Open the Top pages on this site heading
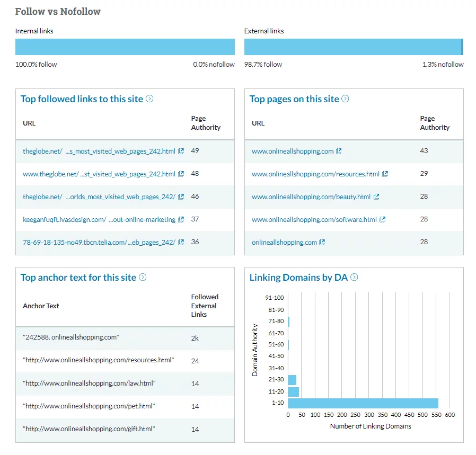Viewport: 476px width, 455px height. coord(294,99)
